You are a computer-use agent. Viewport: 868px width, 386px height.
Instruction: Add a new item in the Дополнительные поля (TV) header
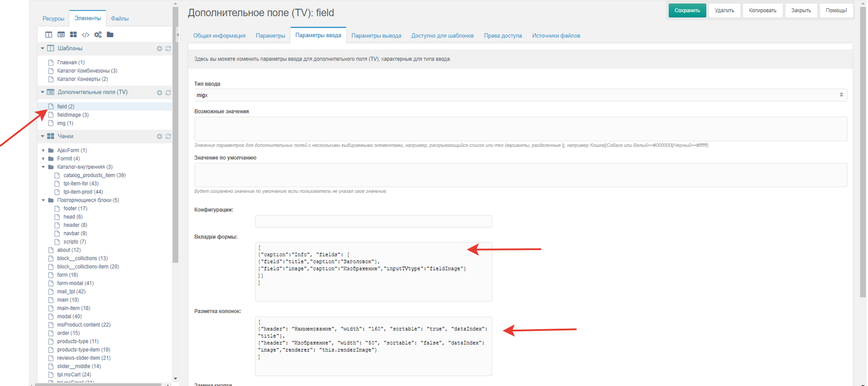point(160,93)
